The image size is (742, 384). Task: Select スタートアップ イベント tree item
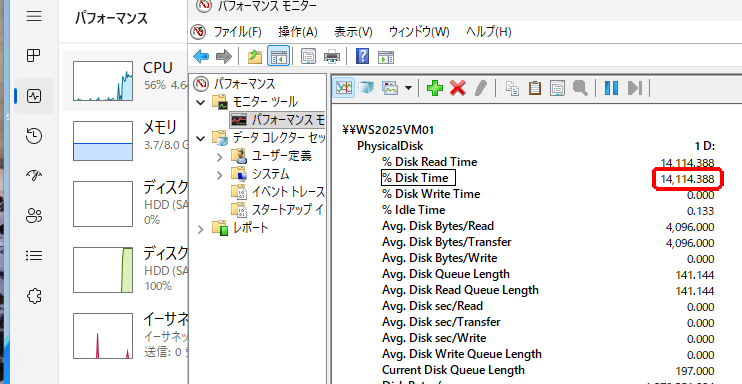point(288,209)
